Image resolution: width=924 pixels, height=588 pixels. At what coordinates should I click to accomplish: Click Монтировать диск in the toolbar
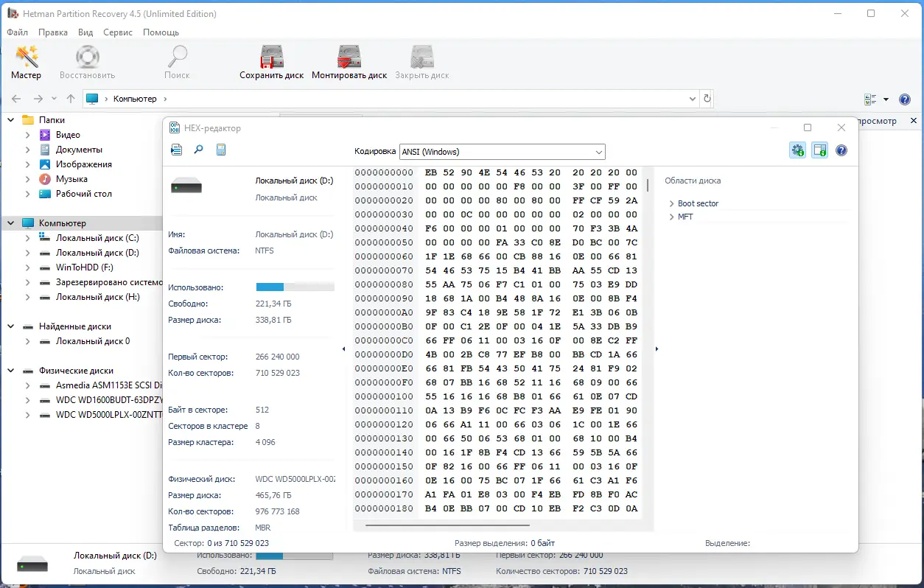coord(349,63)
